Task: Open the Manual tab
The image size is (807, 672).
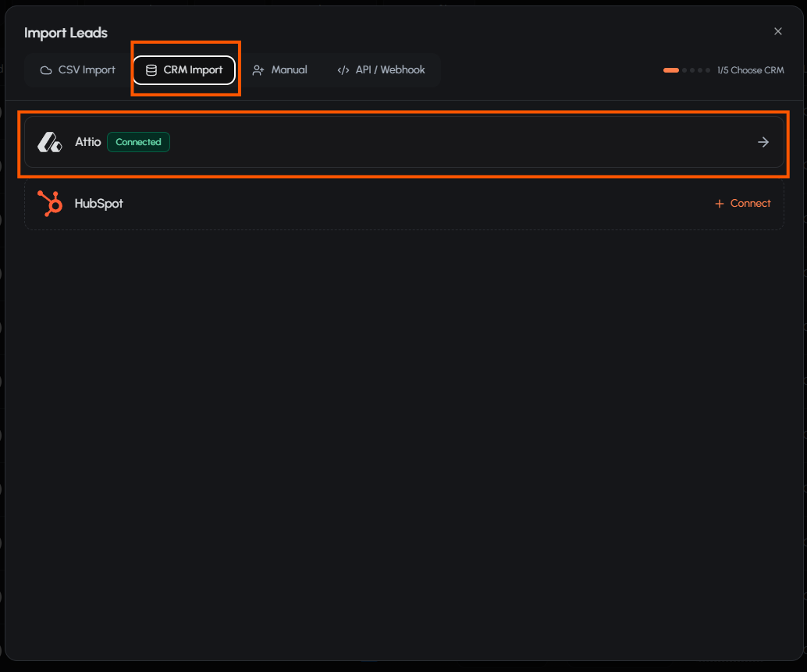Action: click(x=279, y=70)
